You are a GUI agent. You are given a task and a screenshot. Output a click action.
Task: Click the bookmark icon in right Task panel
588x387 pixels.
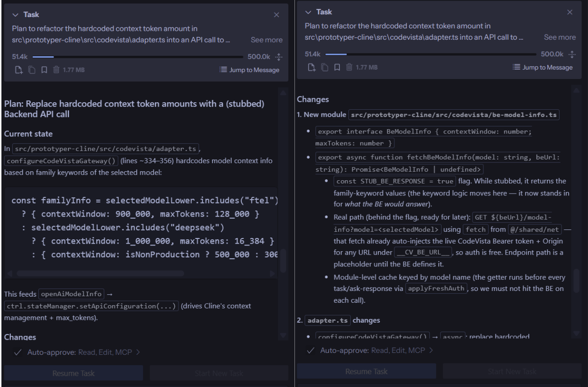tap(336, 67)
